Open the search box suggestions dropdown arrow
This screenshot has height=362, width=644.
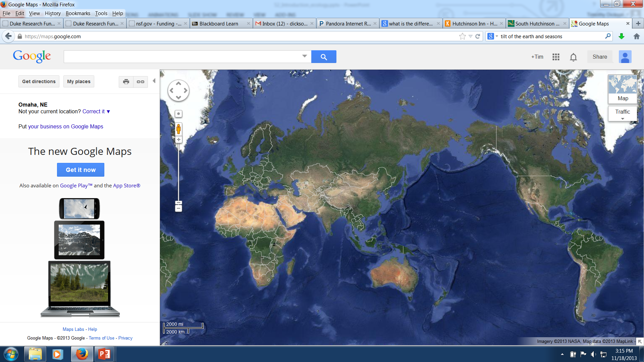pos(305,56)
